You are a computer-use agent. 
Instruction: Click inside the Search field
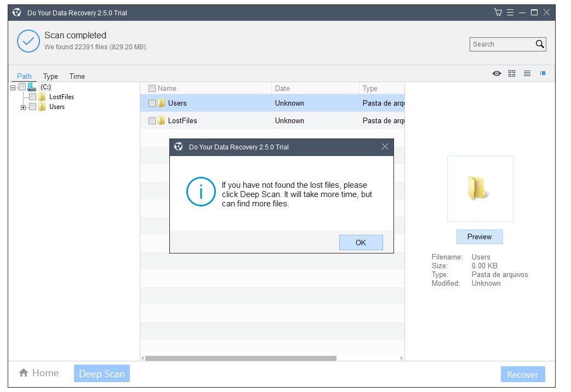pyautogui.click(x=503, y=44)
